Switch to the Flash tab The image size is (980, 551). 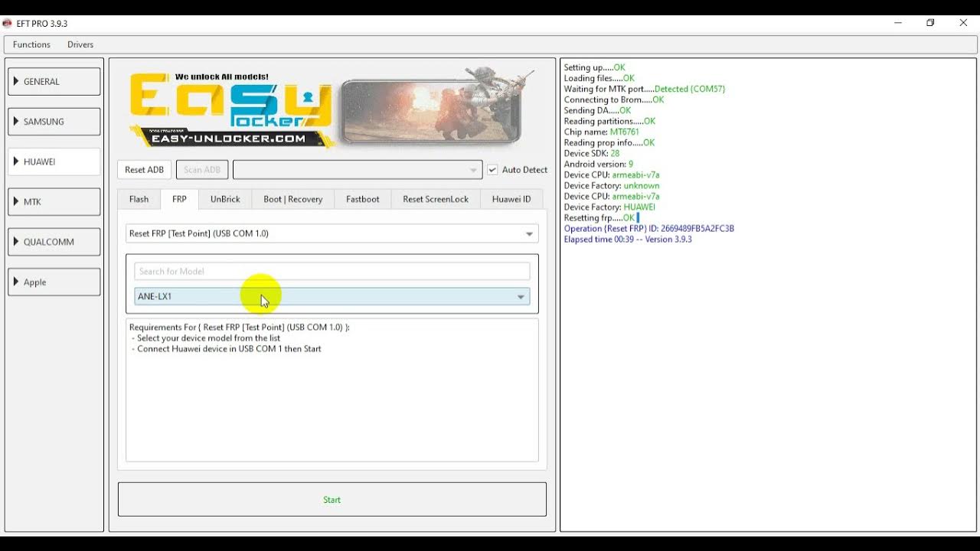point(139,199)
